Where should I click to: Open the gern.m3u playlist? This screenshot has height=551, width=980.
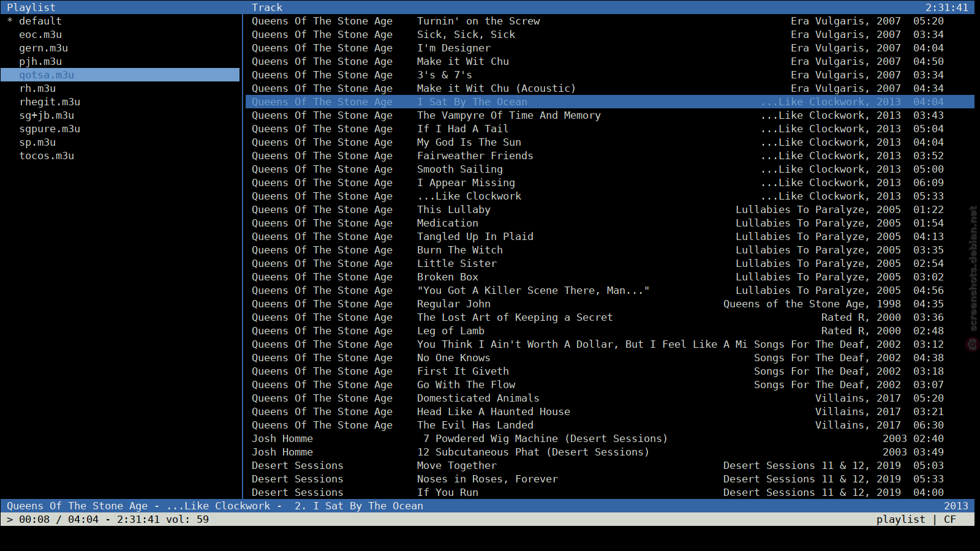click(x=120, y=48)
